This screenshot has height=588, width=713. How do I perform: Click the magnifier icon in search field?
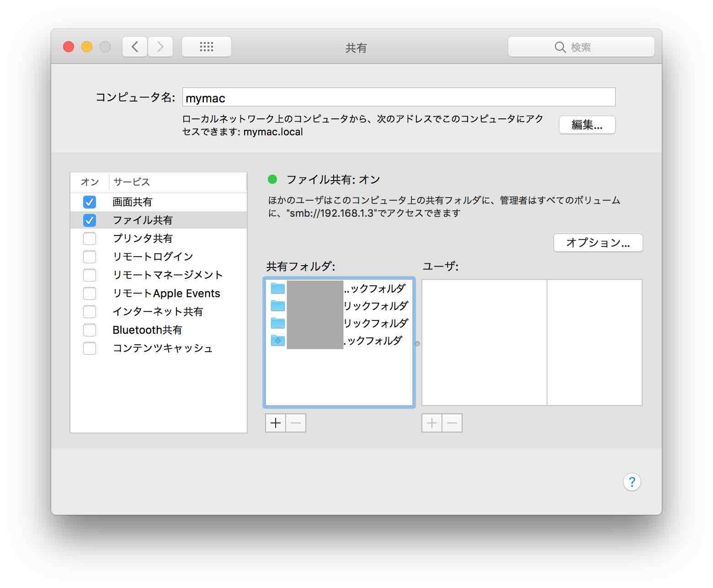pos(560,47)
